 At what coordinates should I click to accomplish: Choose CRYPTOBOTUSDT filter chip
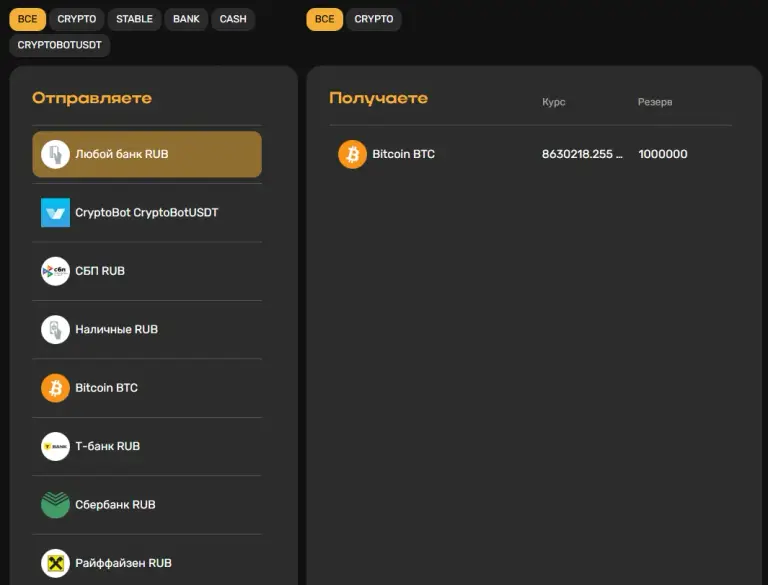[60, 45]
